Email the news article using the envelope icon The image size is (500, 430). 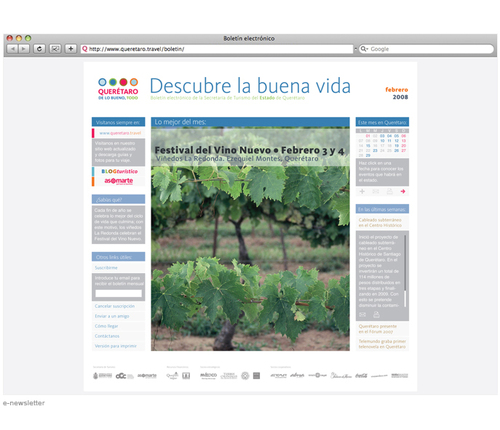(x=363, y=314)
